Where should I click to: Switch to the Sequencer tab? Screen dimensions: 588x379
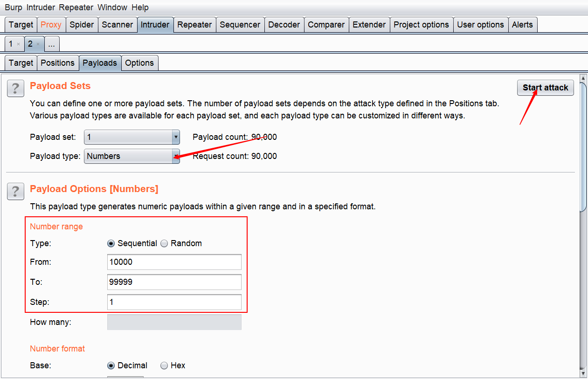(x=240, y=25)
